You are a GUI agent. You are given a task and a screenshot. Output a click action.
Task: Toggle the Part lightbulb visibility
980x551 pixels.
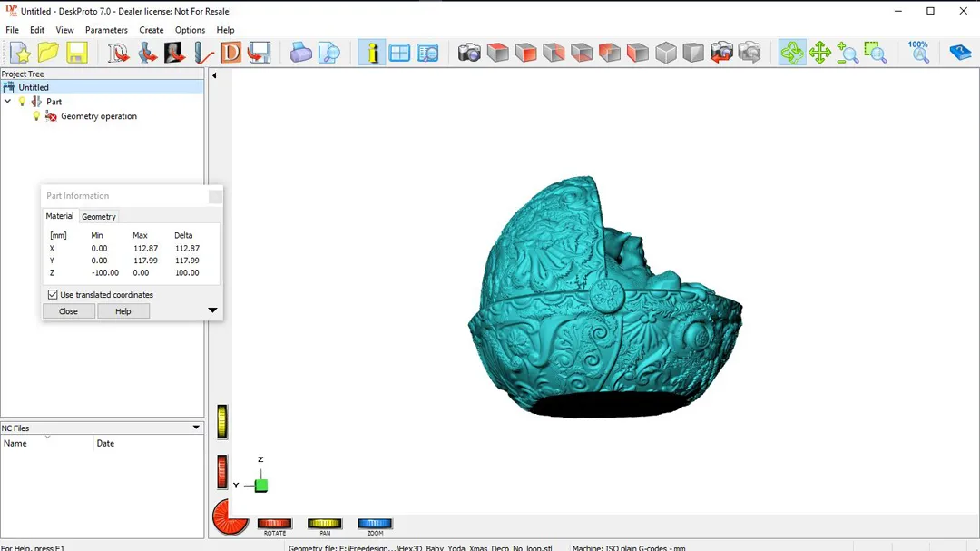tap(23, 102)
